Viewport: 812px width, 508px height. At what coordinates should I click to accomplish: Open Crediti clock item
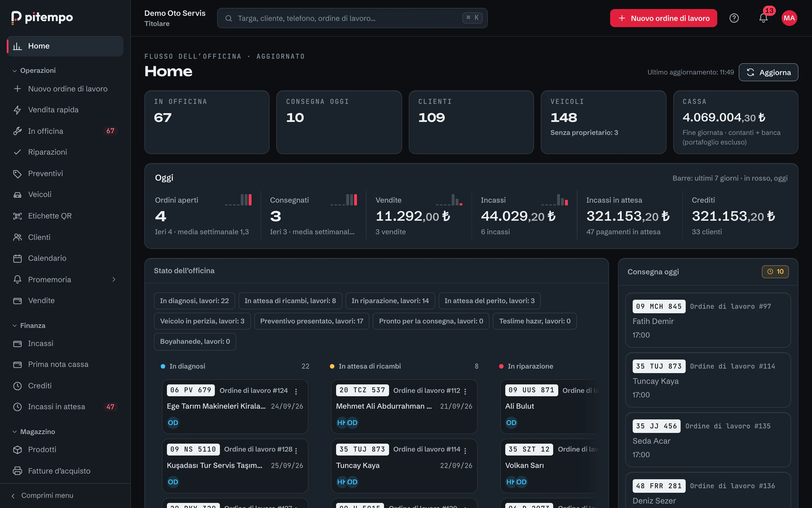(x=65, y=386)
